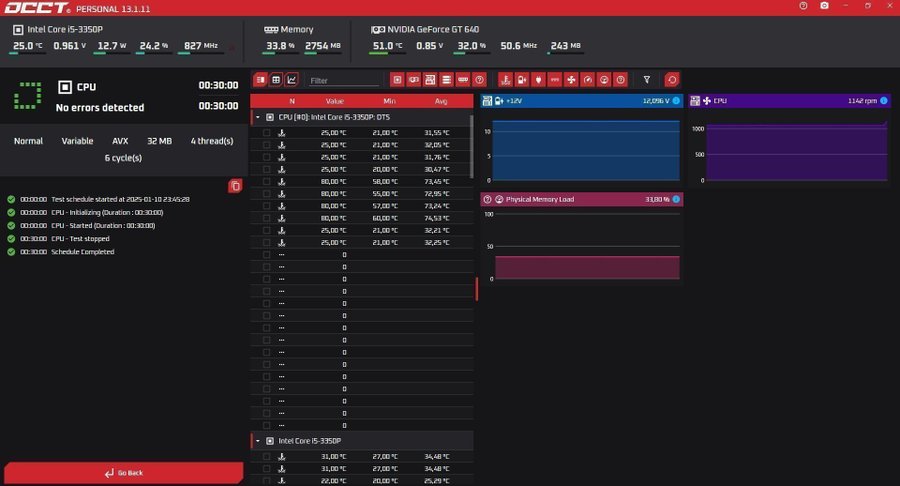This screenshot has width=900, height=486.
Task: Copy the test log with clipboard icon
Action: [x=235, y=186]
